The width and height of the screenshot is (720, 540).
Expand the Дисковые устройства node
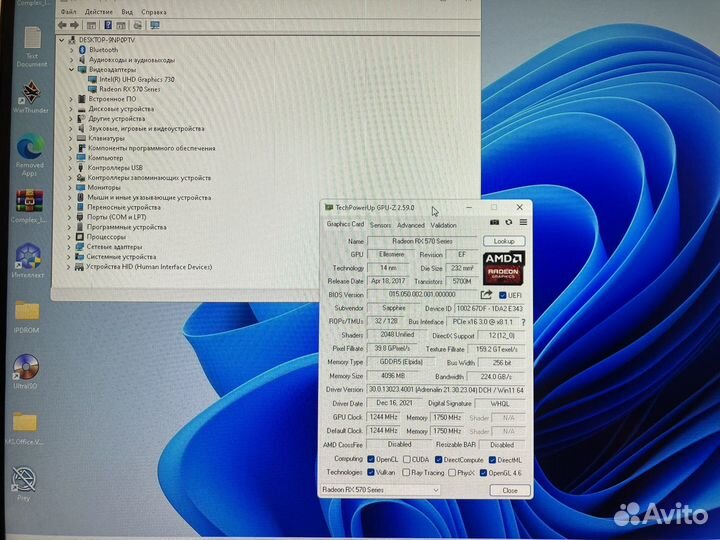click(71, 109)
